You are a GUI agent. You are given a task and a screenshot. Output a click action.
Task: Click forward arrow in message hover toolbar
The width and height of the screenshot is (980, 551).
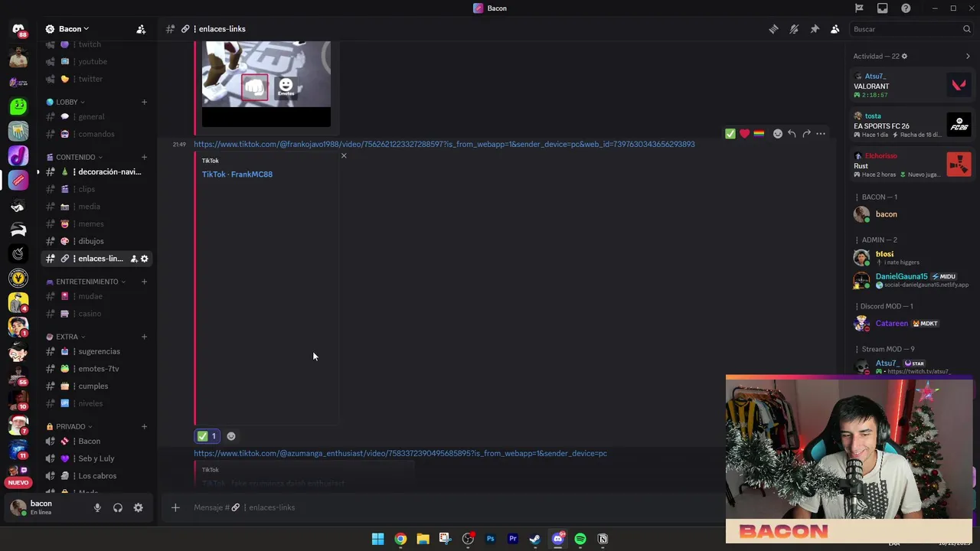[806, 134]
